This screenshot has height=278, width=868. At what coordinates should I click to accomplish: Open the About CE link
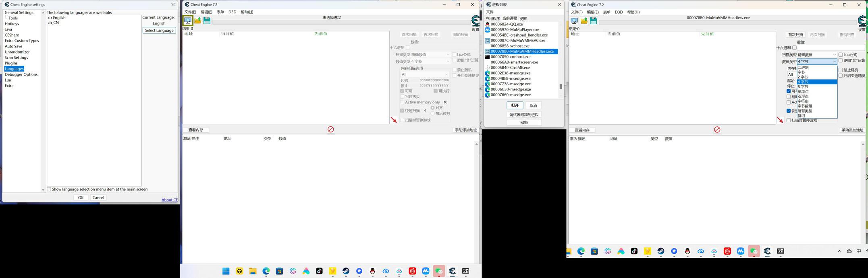point(170,200)
